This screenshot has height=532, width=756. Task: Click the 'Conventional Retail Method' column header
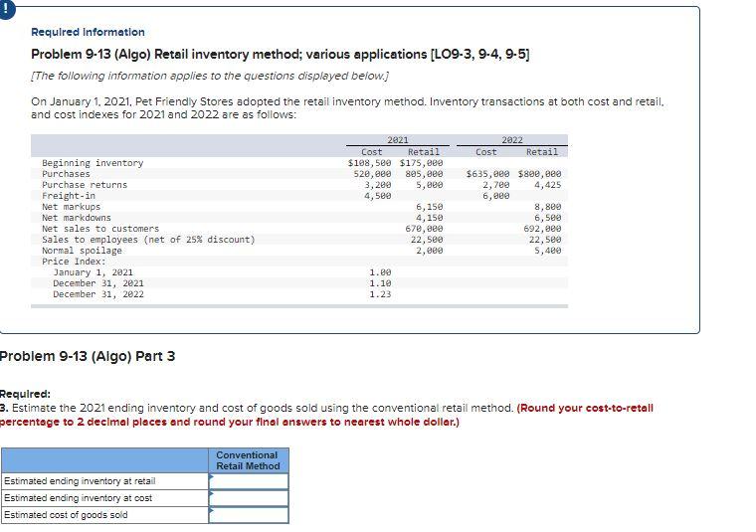[x=248, y=460]
